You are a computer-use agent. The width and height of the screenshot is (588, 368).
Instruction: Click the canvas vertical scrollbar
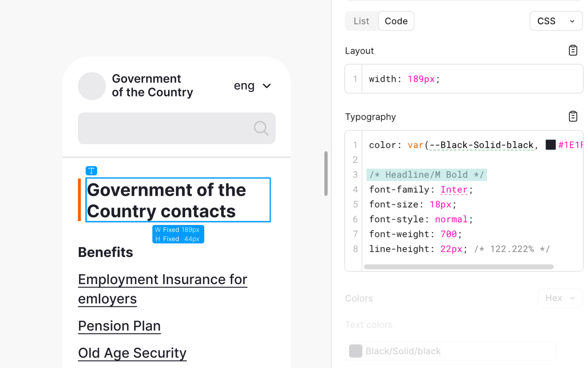[326, 174]
